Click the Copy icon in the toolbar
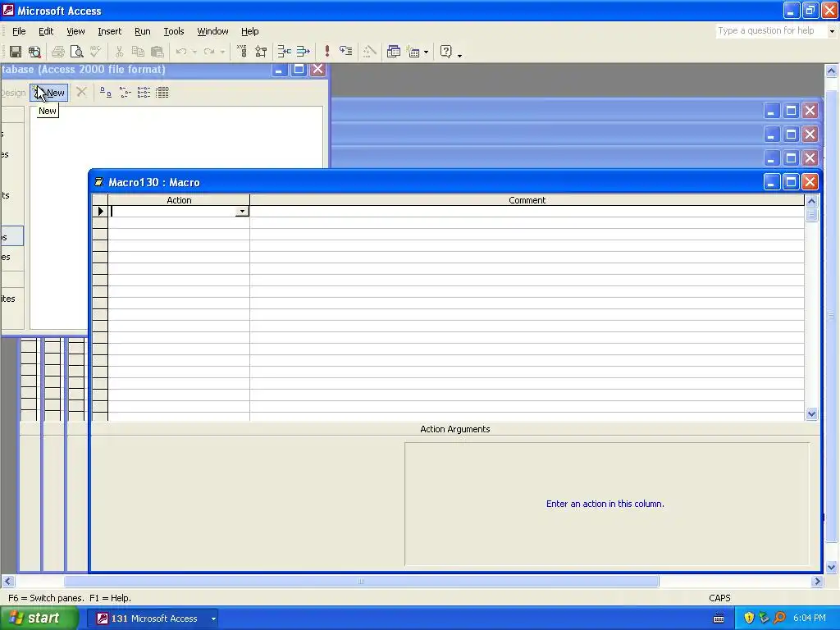Image resolution: width=840 pixels, height=630 pixels. click(x=138, y=52)
